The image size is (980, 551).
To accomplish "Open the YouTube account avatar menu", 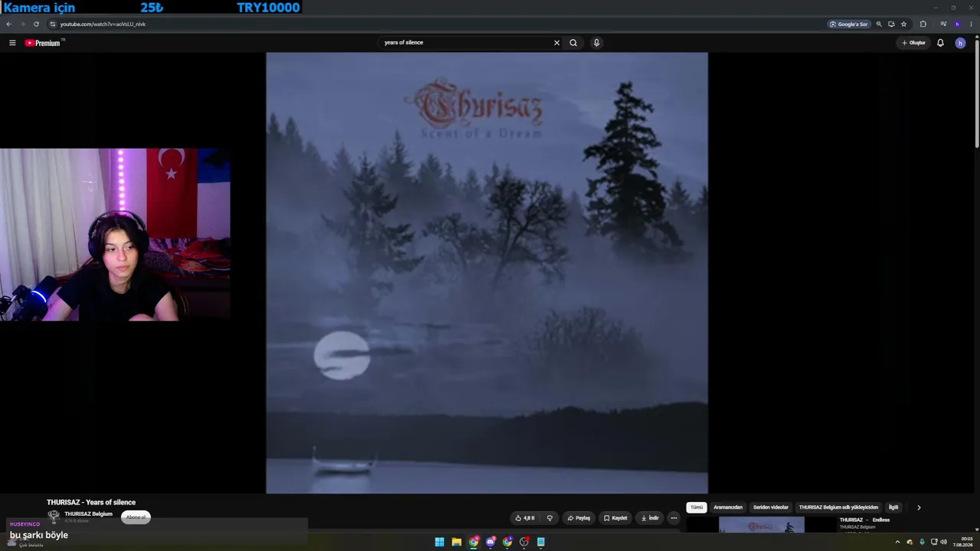I will 960,43.
